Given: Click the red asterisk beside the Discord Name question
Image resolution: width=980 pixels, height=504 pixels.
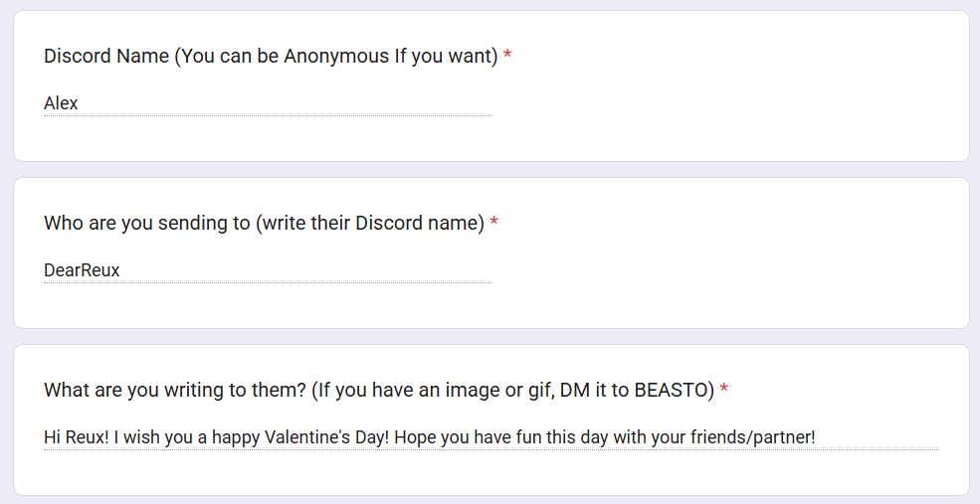Looking at the screenshot, I should click(507, 57).
